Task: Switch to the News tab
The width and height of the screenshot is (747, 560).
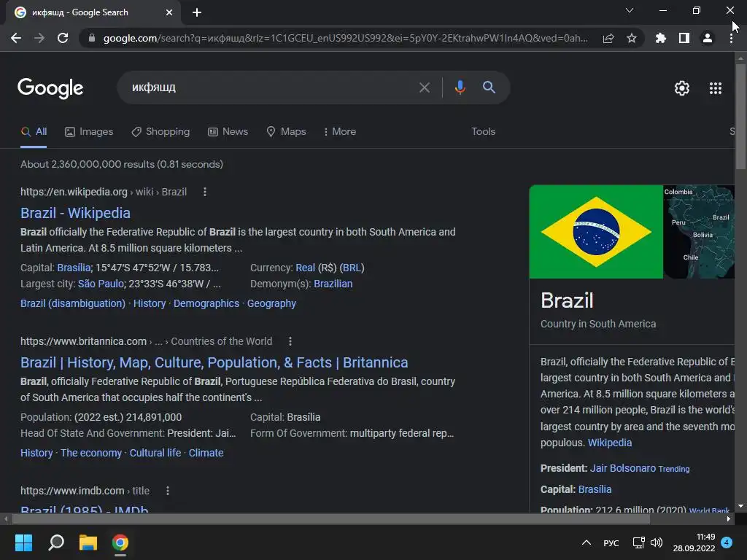Action: (228, 132)
